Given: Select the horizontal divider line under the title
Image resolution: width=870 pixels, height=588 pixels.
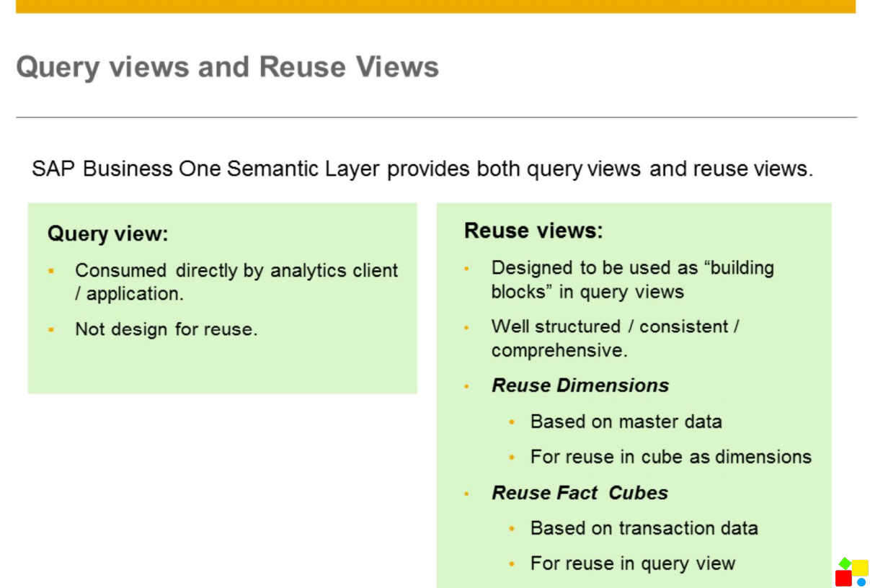Looking at the screenshot, I should [435, 113].
